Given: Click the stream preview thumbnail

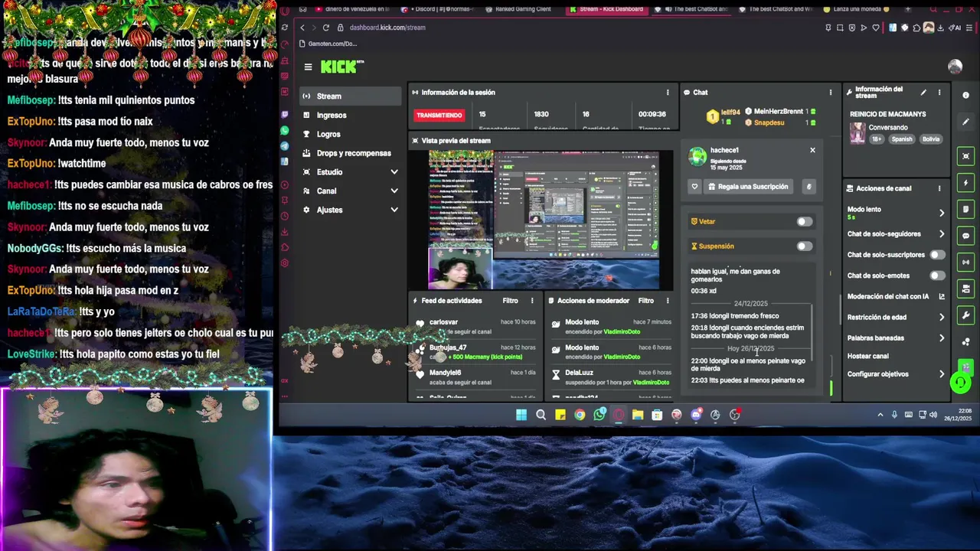Looking at the screenshot, I should coord(544,220).
